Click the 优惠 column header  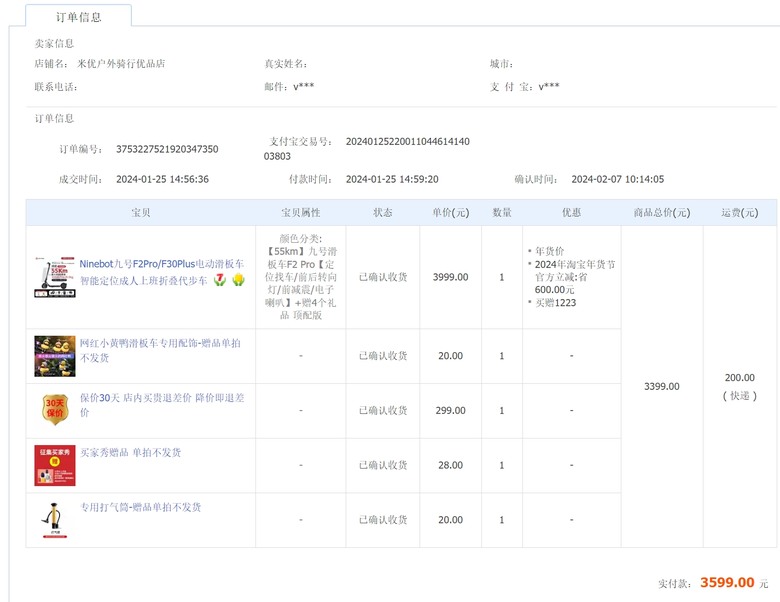click(572, 212)
